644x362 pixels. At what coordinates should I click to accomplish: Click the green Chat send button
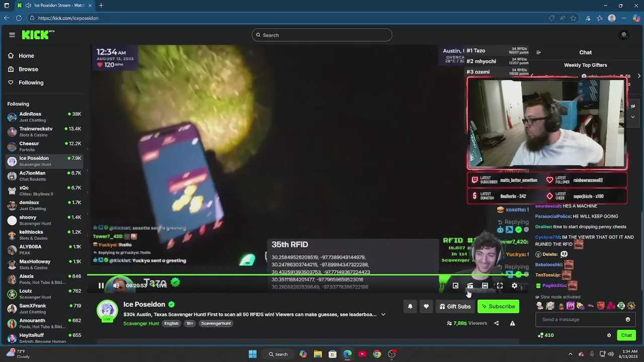[x=626, y=335]
